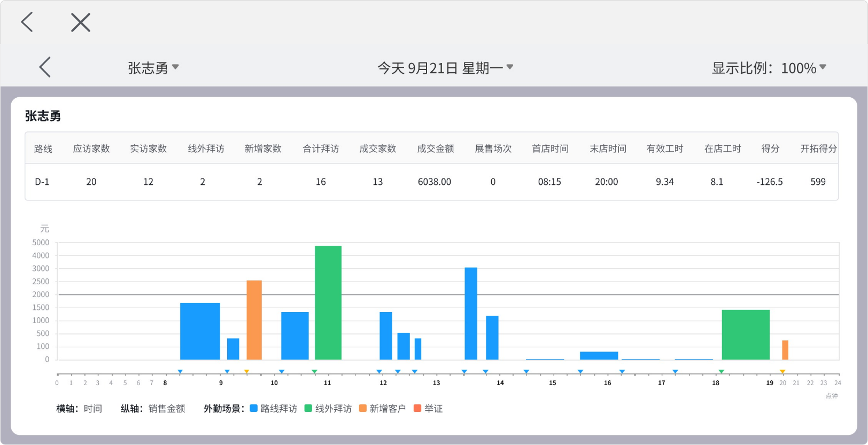Click the 在店工时 value 8.1

717,182
